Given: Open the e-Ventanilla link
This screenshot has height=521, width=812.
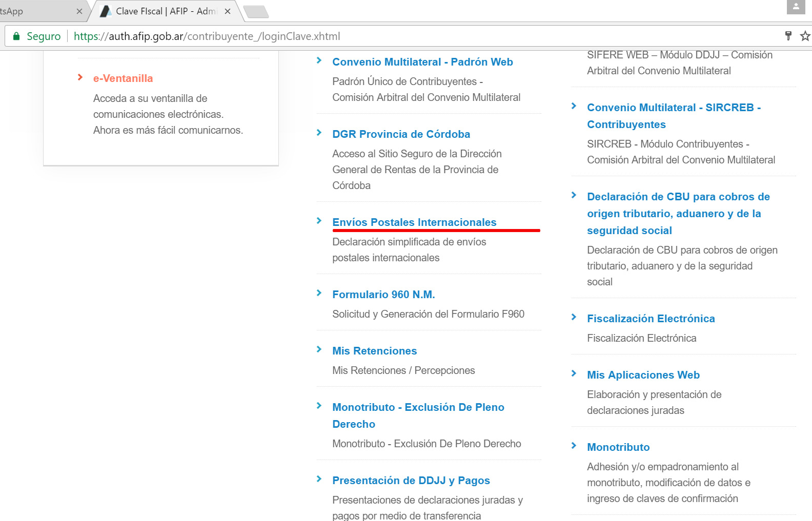Looking at the screenshot, I should pyautogui.click(x=123, y=78).
